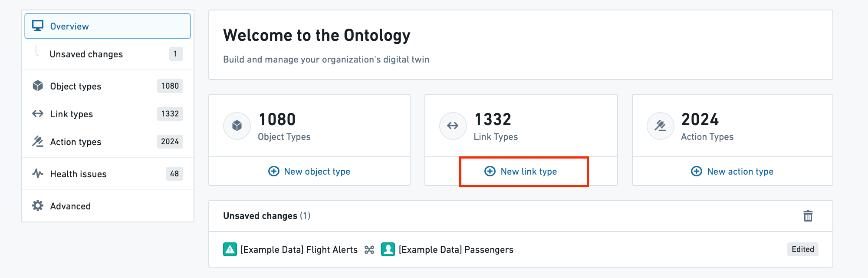Click the Object types cube icon in sidebar
Image resolution: width=868 pixels, height=278 pixels.
click(x=38, y=86)
